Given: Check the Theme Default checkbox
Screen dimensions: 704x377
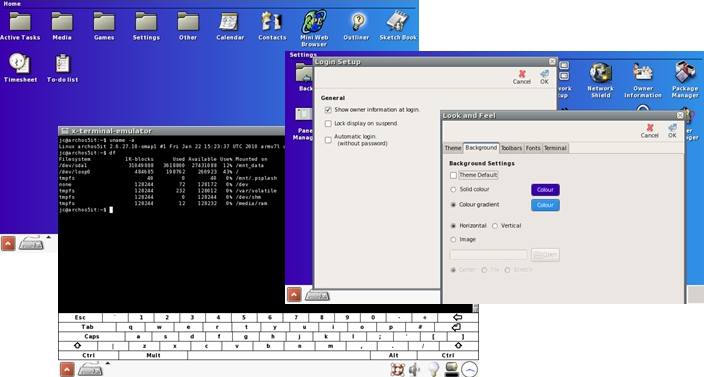Looking at the screenshot, I should (453, 175).
